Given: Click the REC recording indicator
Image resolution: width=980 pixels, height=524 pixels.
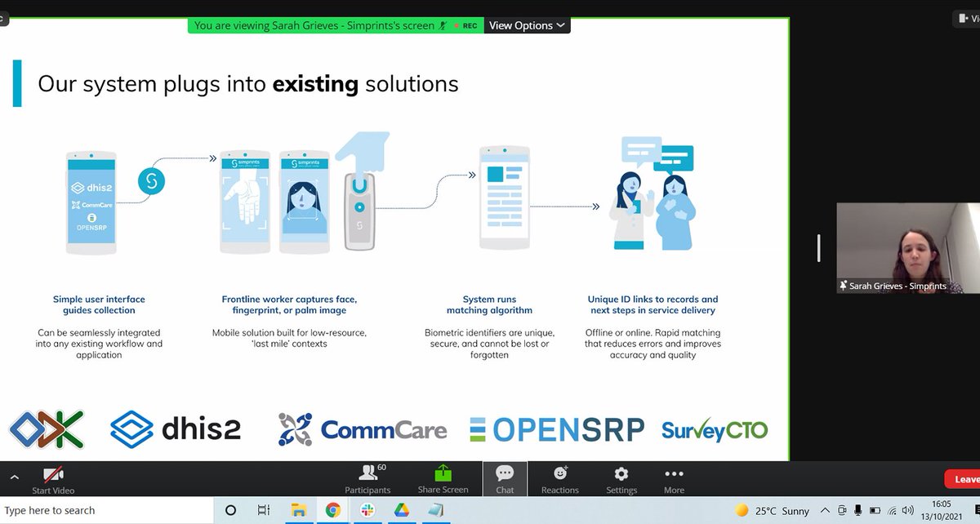Looking at the screenshot, I should tap(465, 25).
